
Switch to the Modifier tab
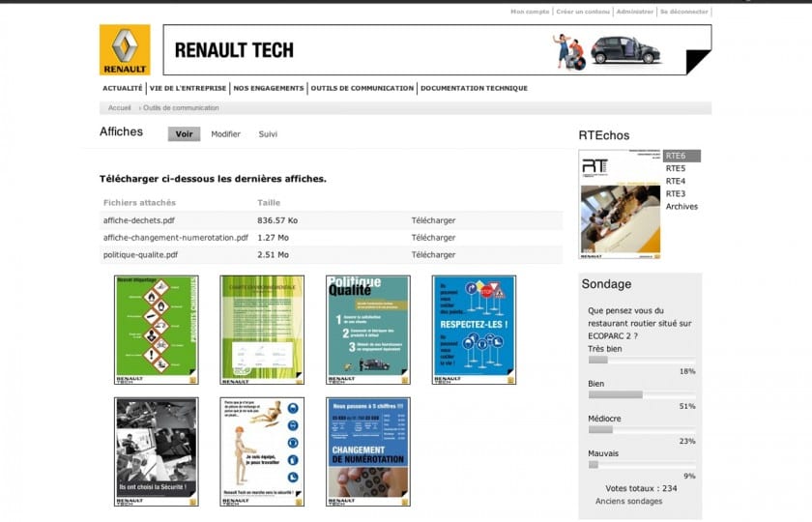[x=226, y=134]
